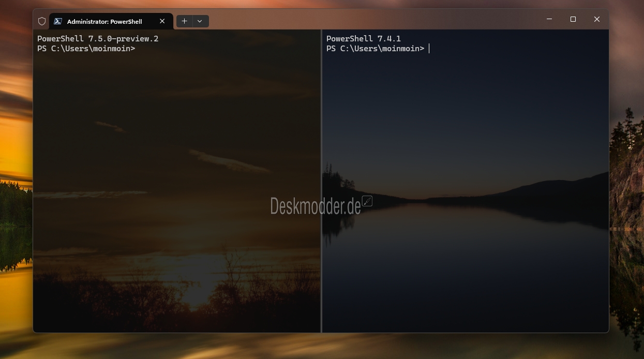Expand the new tab profile dropdown

(x=200, y=21)
